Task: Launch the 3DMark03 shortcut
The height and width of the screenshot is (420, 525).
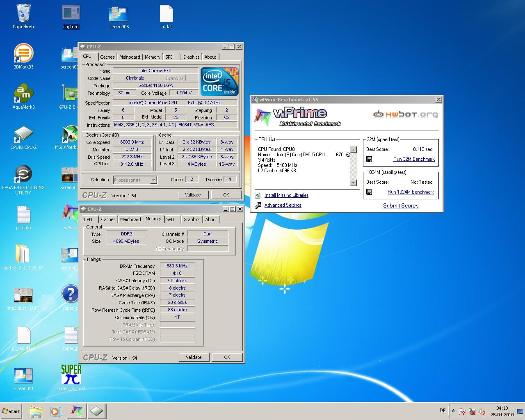Action: pos(23,57)
